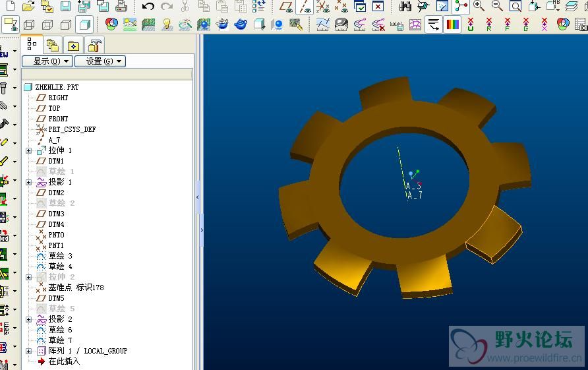Click the 在此插入 insert marker
Image resolution: width=588 pixels, height=370 pixels.
tap(64, 361)
